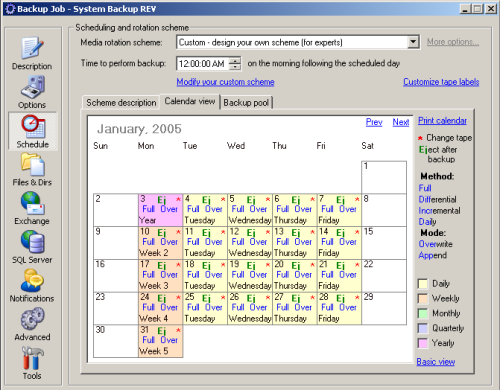Switch to Basic view link
This screenshot has height=390, width=500.
pyautogui.click(x=436, y=362)
